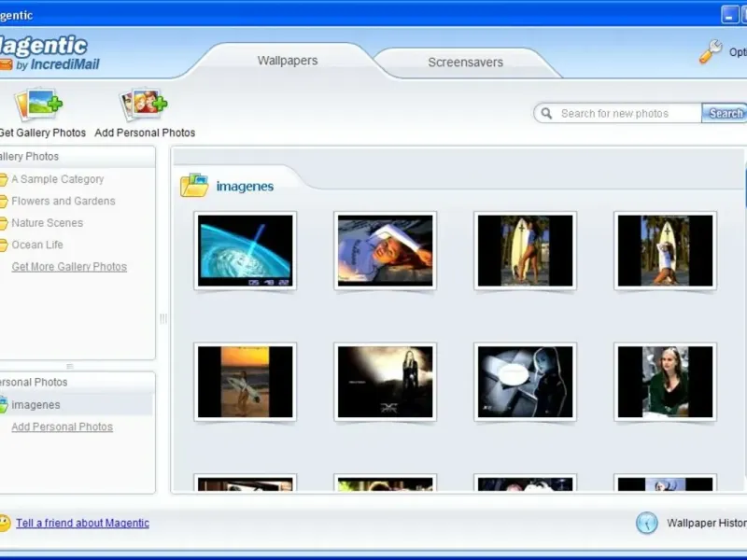Select A Sample Category in gallery list
The image size is (747, 560).
click(x=57, y=179)
